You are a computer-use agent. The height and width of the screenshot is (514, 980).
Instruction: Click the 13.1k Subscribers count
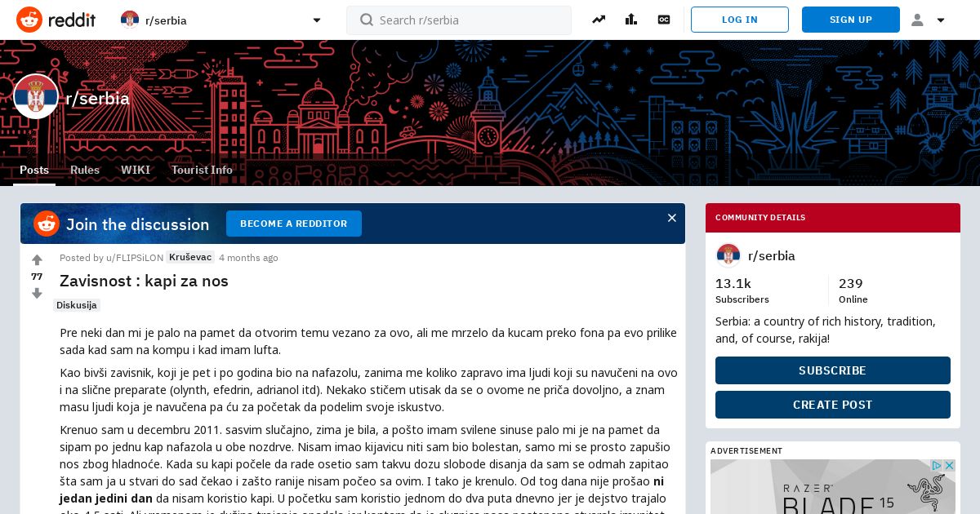click(x=742, y=290)
